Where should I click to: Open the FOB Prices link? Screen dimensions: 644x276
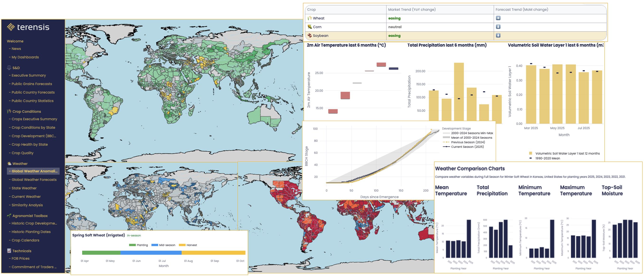[20, 258]
